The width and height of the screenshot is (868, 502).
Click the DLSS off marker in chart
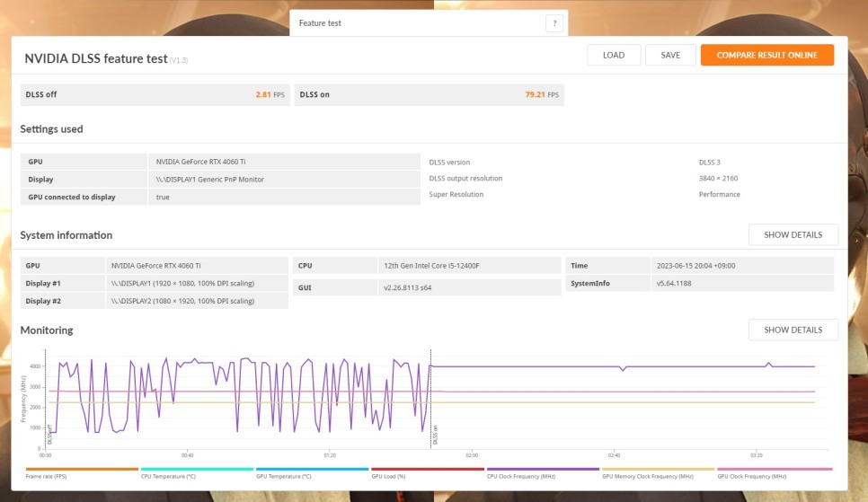pyautogui.click(x=49, y=435)
